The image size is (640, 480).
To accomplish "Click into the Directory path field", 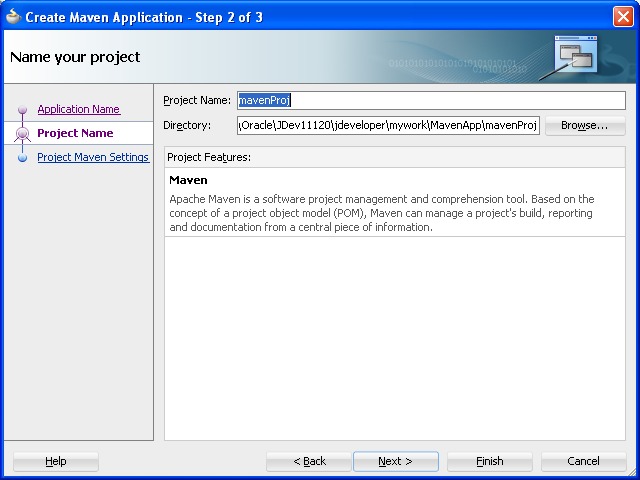I will point(388,125).
